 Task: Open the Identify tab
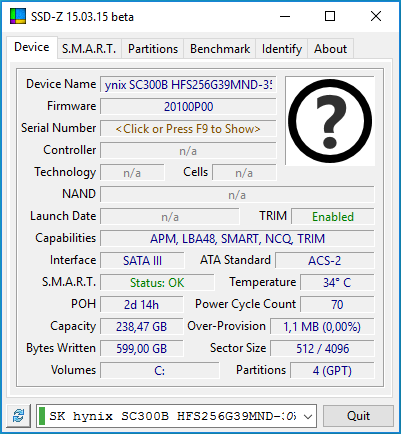[x=282, y=49]
